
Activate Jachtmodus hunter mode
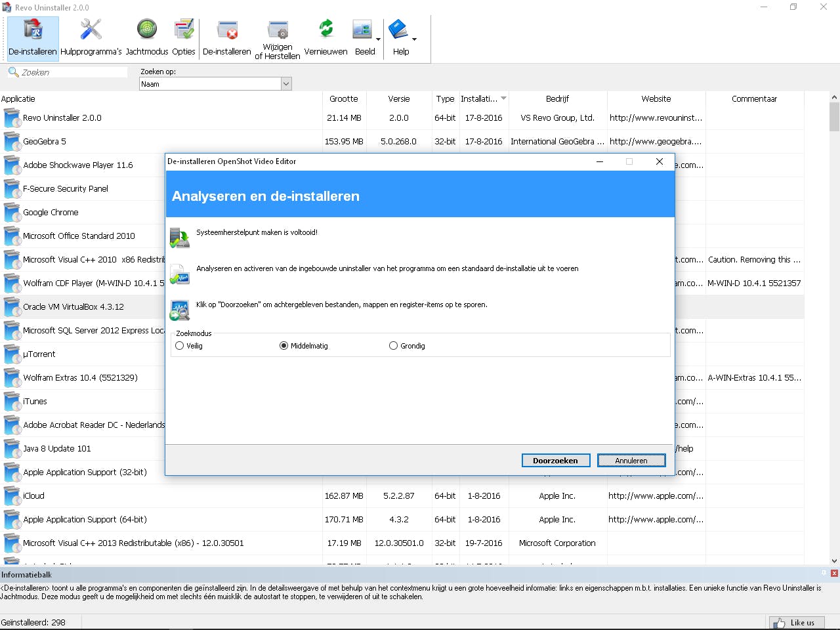(x=147, y=38)
